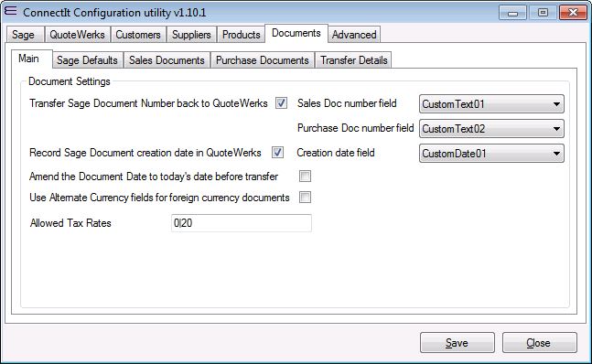Viewport: 592px width, 364px height.
Task: Open the Purchase Documents sub-tab
Action: [x=262, y=60]
